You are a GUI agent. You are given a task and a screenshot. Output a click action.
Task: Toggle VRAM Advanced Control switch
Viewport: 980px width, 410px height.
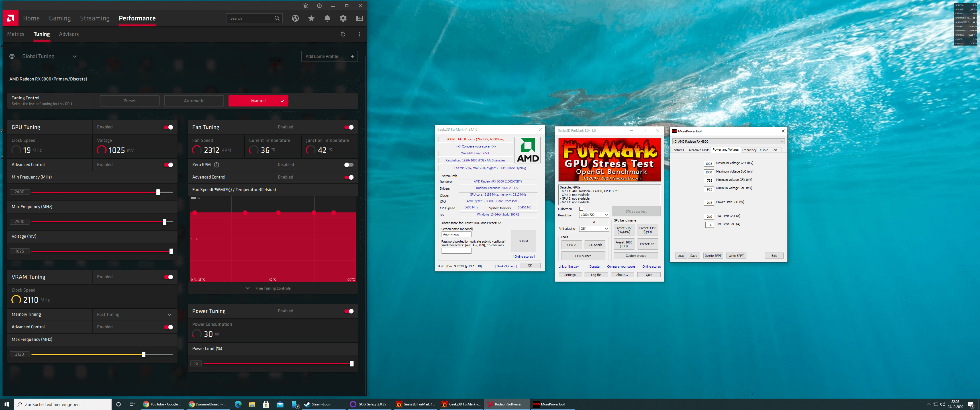(168, 327)
